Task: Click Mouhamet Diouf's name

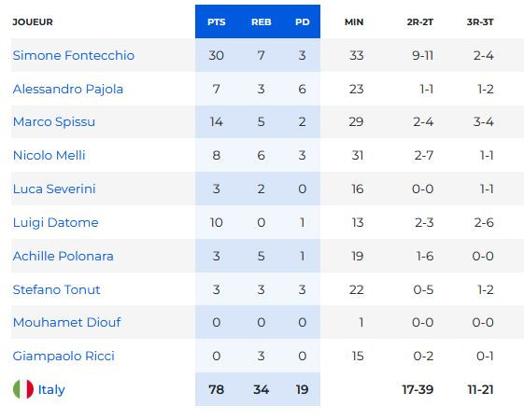Action: pos(67,322)
